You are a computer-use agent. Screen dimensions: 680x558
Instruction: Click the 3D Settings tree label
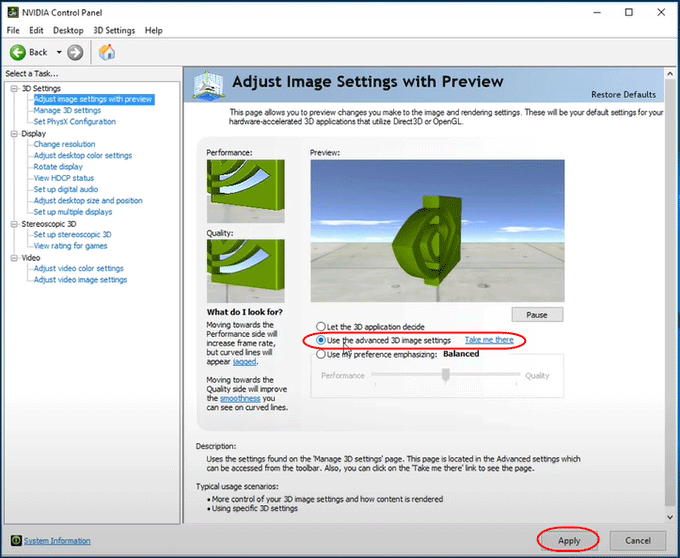(41, 88)
